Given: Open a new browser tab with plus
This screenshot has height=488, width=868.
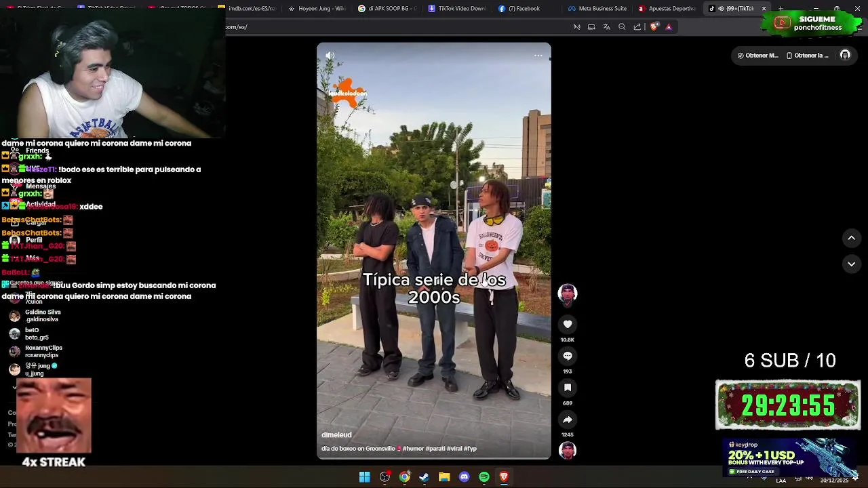Looking at the screenshot, I should (781, 9).
